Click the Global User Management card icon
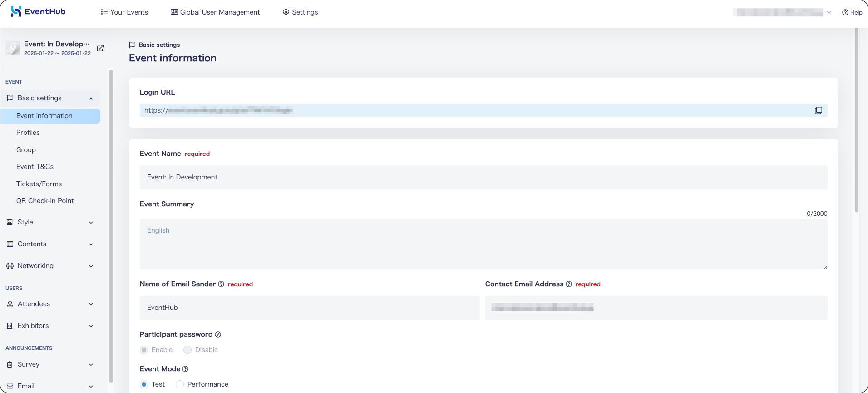This screenshot has height=393, width=868. pyautogui.click(x=174, y=12)
